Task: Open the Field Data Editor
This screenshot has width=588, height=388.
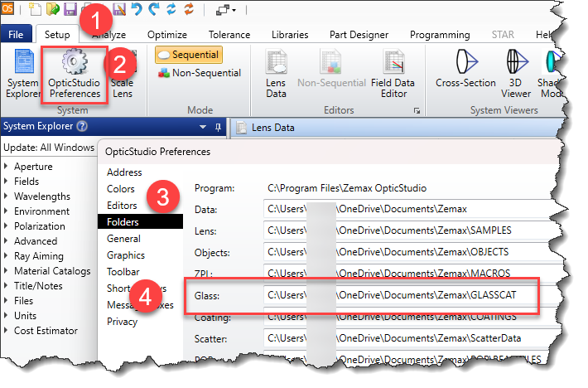Action: (x=393, y=73)
